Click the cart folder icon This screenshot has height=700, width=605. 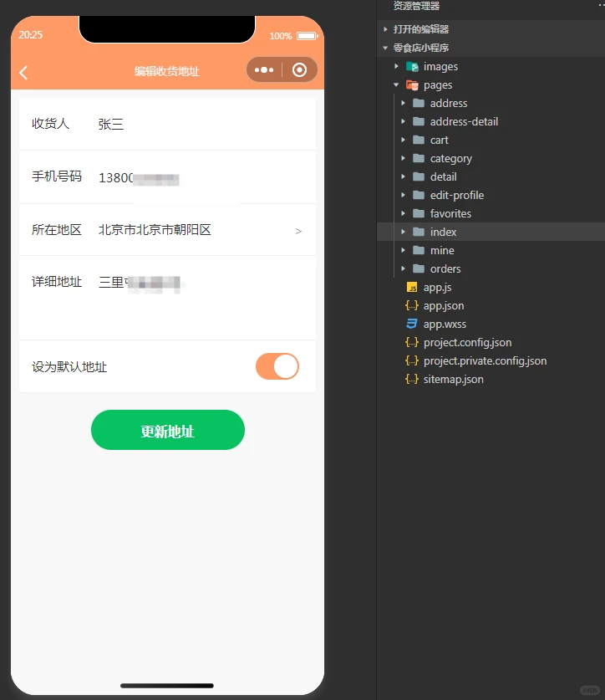point(419,140)
